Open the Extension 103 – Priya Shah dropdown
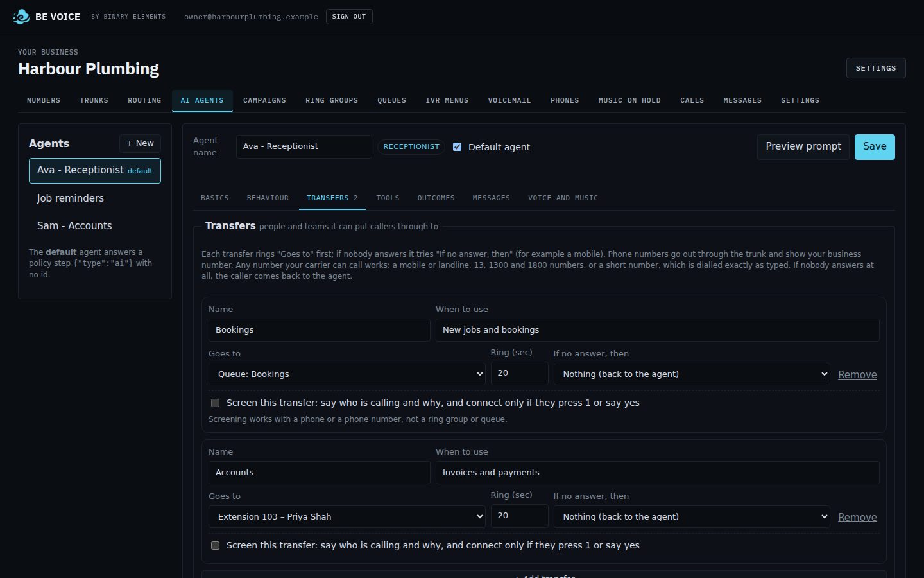The height and width of the screenshot is (578, 924). click(x=347, y=517)
